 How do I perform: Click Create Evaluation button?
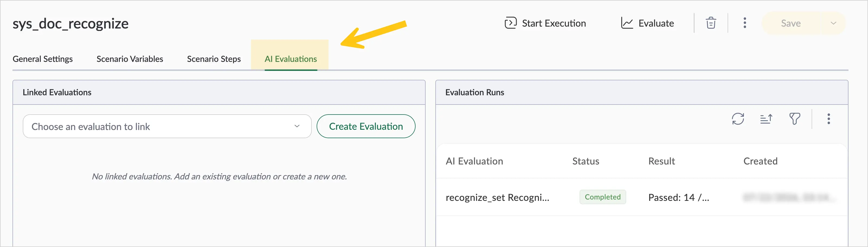[x=366, y=126]
